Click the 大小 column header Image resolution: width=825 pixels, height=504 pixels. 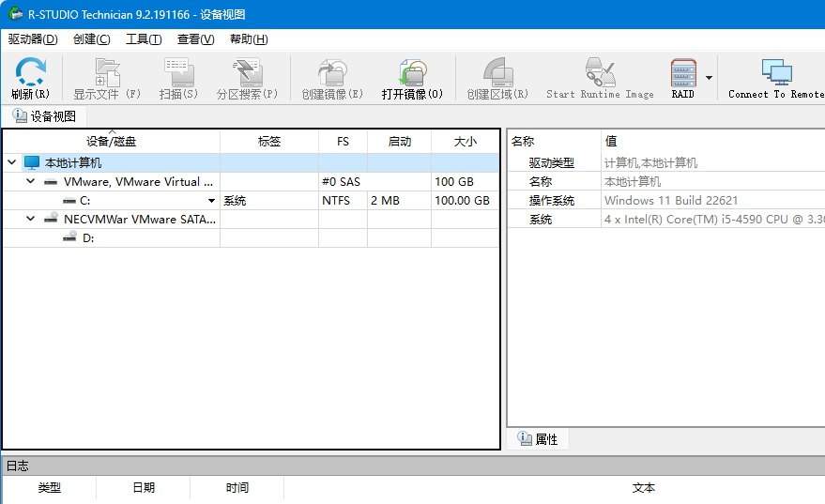pos(466,142)
